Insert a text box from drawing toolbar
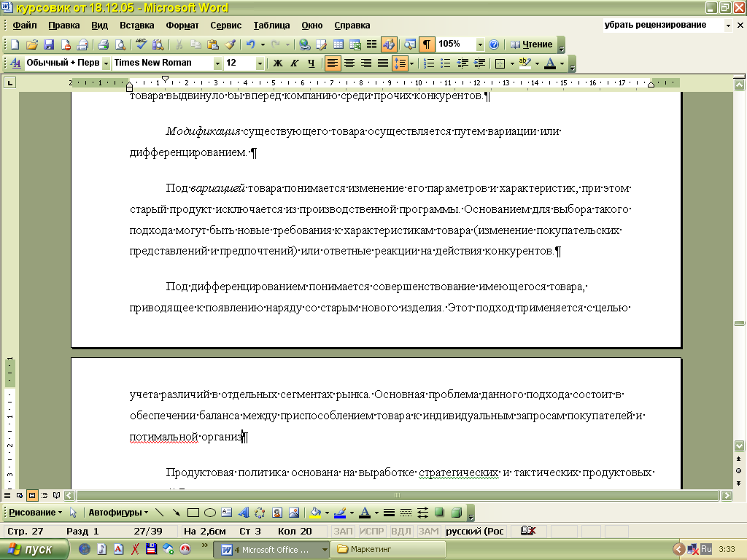The height and width of the screenshot is (560, 747). [227, 513]
